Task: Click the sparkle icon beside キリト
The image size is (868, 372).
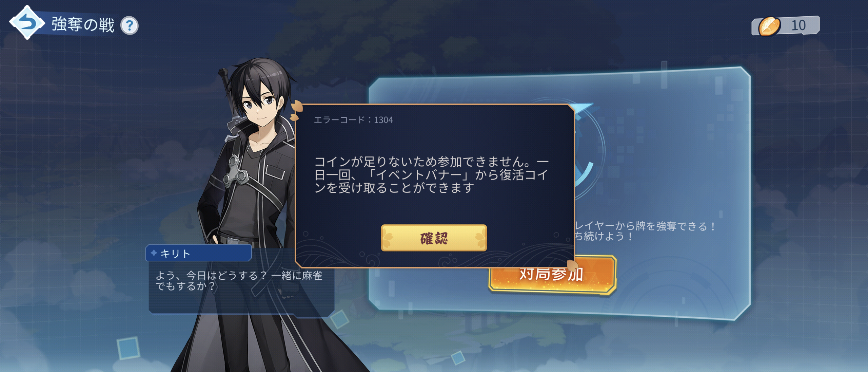Action: click(x=154, y=253)
